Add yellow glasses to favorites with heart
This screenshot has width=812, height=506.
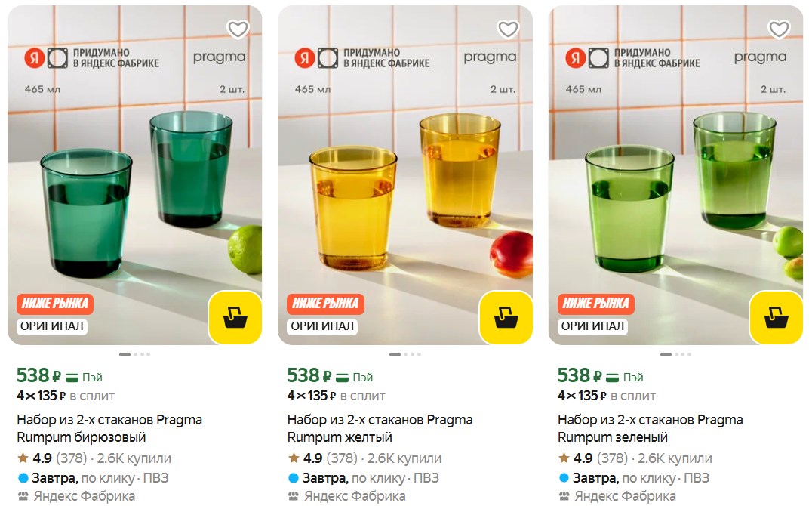coord(508,29)
